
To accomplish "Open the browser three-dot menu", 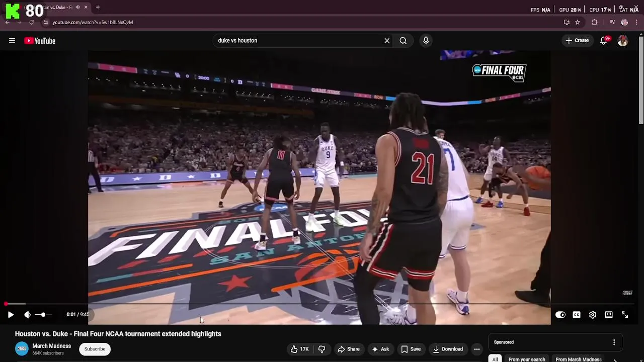I will click(636, 22).
